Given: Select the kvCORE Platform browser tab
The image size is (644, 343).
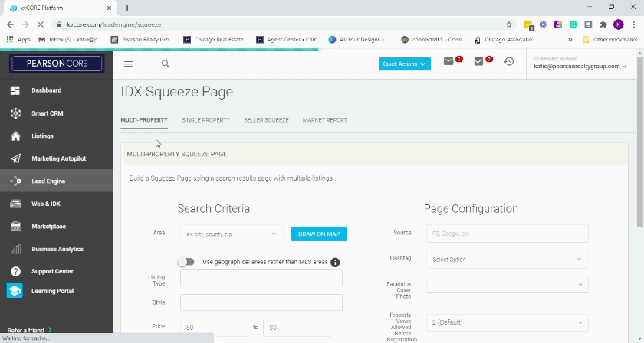Looking at the screenshot, I should [59, 8].
